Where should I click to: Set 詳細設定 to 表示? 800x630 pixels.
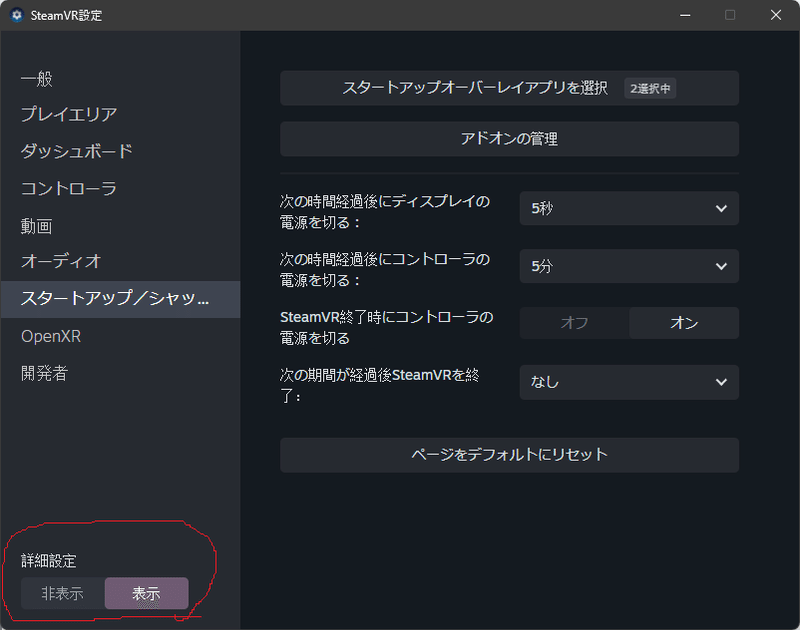tap(146, 593)
